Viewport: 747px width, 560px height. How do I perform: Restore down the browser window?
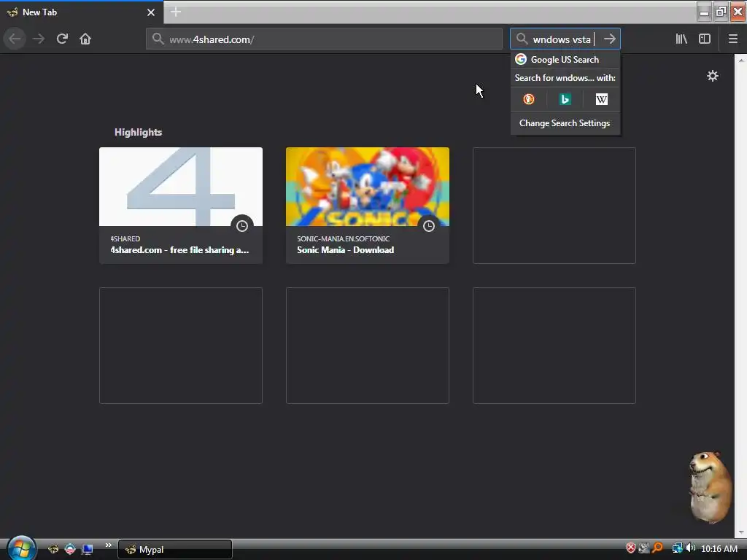pos(721,12)
